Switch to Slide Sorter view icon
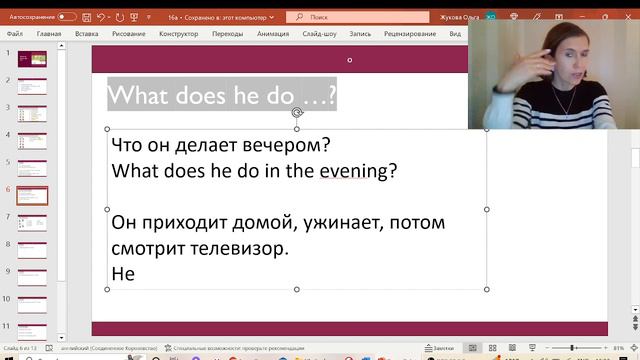Image resolution: width=640 pixels, height=360 pixels. 493,348
